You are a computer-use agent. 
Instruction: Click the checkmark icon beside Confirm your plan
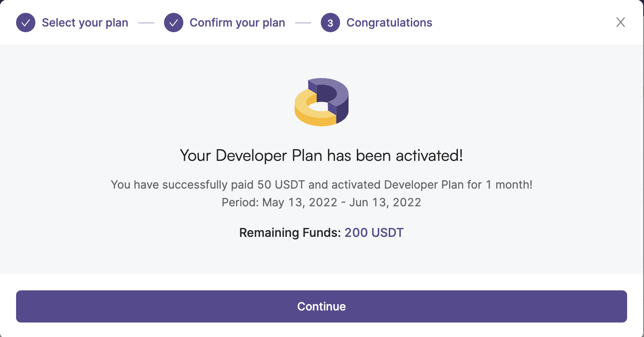click(x=174, y=23)
